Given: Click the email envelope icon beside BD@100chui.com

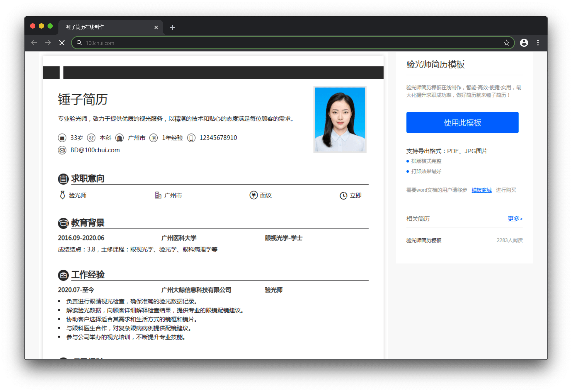Looking at the screenshot, I should tap(62, 150).
